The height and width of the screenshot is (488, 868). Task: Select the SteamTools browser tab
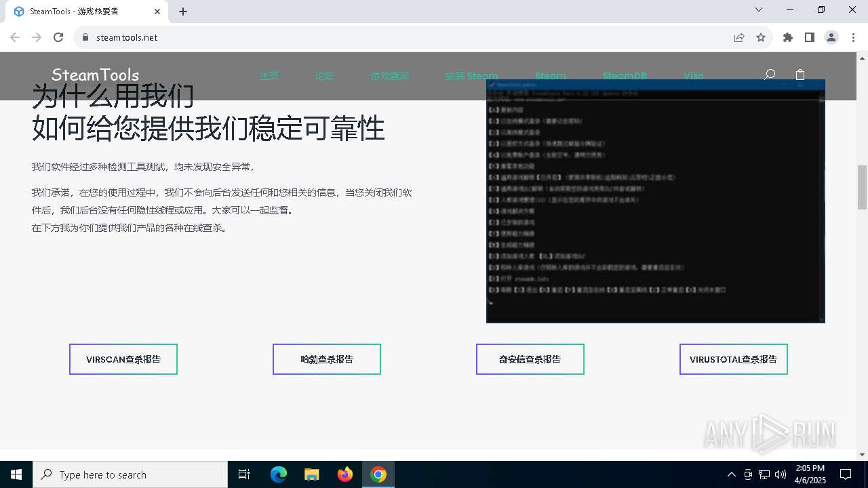coord(87,12)
